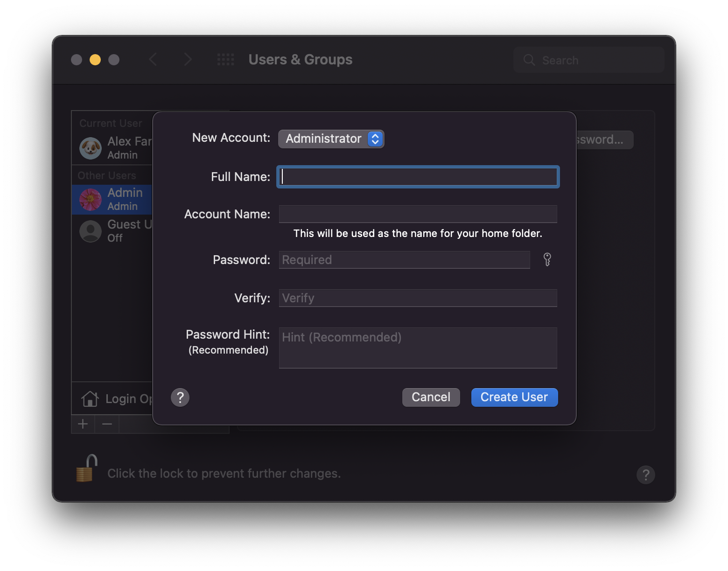Add a user with the plus button
Screen dimensions: 728x571
coord(83,424)
